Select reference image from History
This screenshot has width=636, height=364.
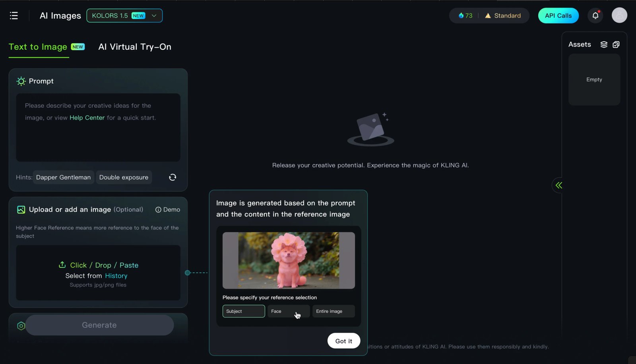point(116,276)
